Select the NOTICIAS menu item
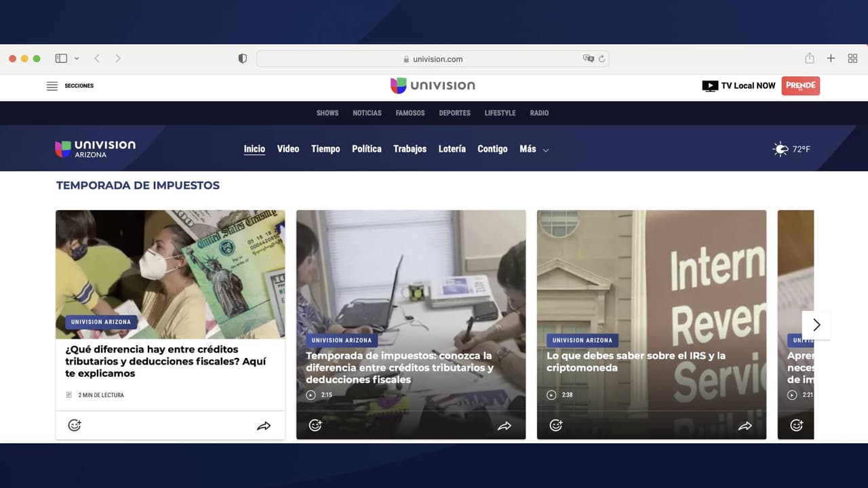Viewport: 868px width, 488px height. [367, 113]
